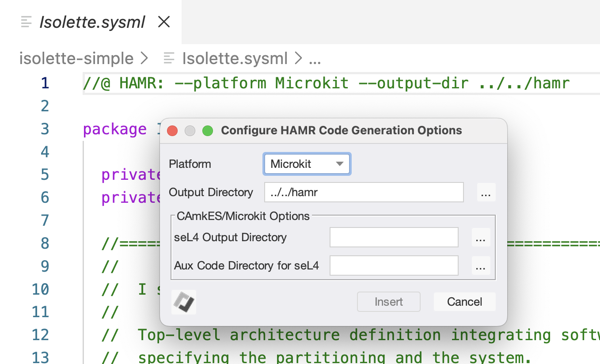Click the Platform combo box arrow

[x=339, y=164]
